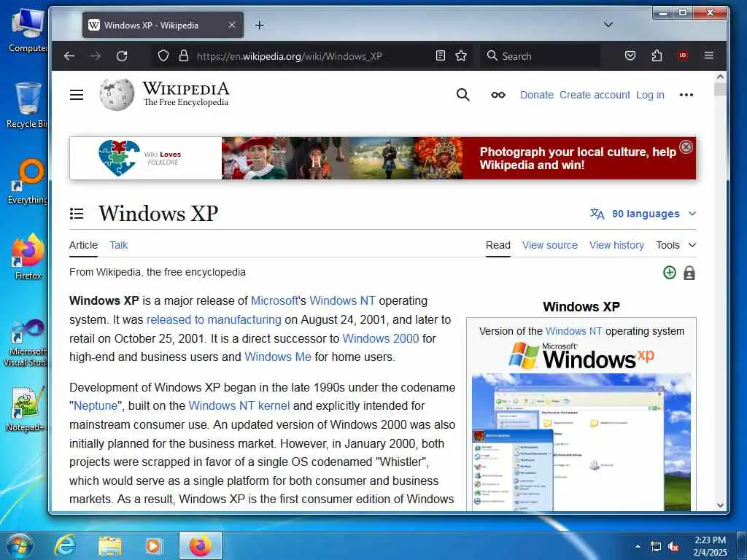Screen dimensions: 747x560
Task: Click the Wikipedia globe logo
Action: pyautogui.click(x=117, y=94)
